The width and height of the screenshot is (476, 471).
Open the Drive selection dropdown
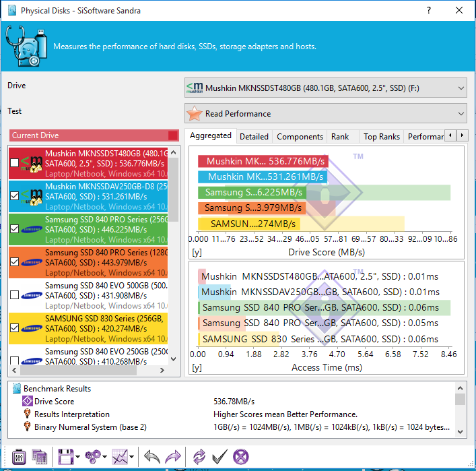[326, 88]
